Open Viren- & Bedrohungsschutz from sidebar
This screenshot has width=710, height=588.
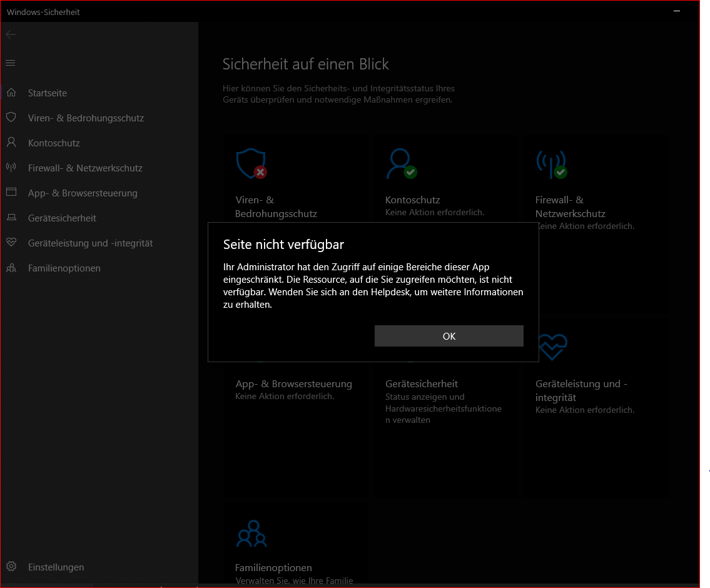86,118
